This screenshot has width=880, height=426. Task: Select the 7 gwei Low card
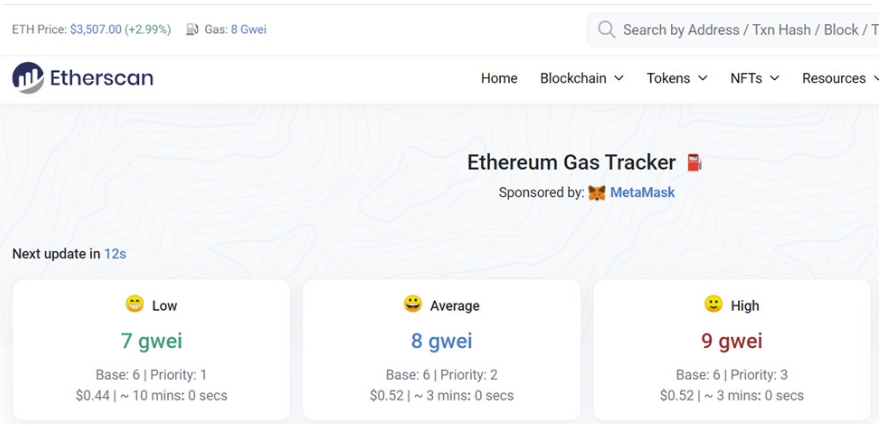pyautogui.click(x=152, y=349)
